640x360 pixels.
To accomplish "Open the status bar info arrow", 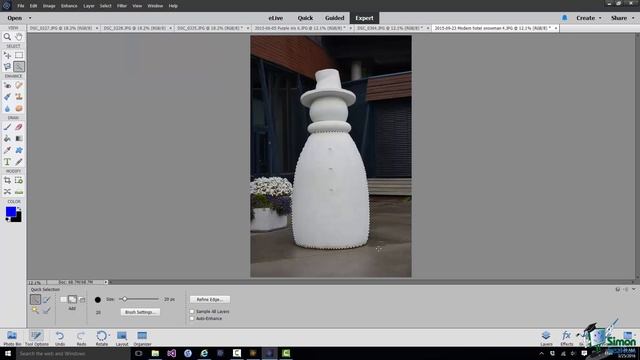I will pos(106,282).
